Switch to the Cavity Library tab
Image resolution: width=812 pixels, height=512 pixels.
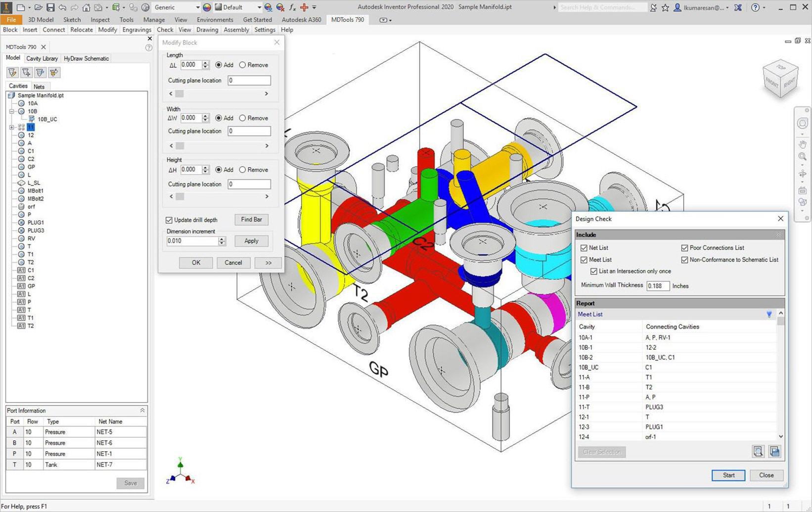click(42, 58)
